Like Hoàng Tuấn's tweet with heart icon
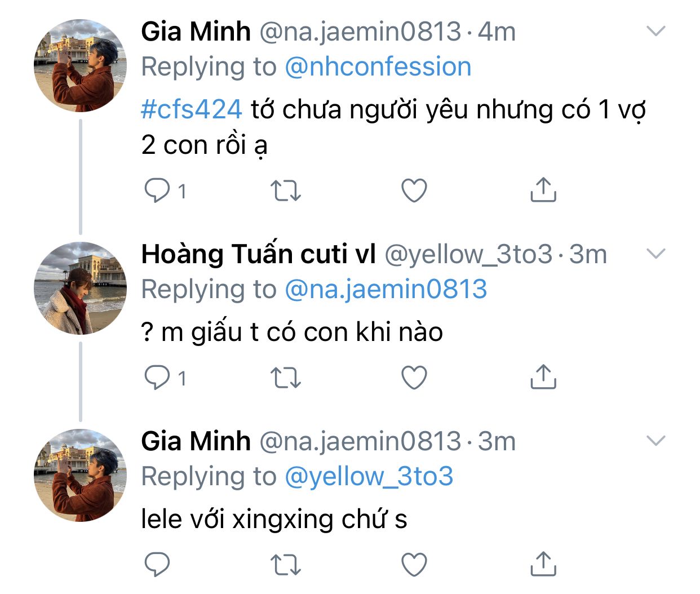The image size is (700, 594). (x=414, y=378)
